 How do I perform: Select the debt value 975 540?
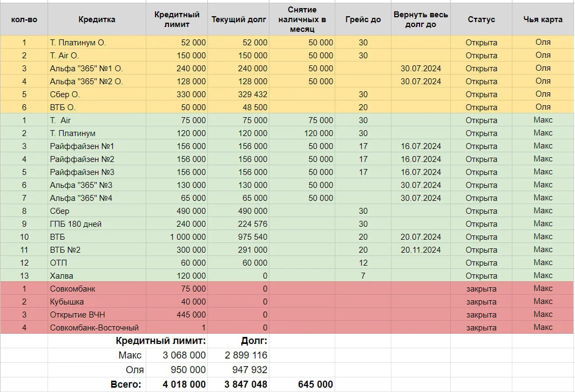238,237
